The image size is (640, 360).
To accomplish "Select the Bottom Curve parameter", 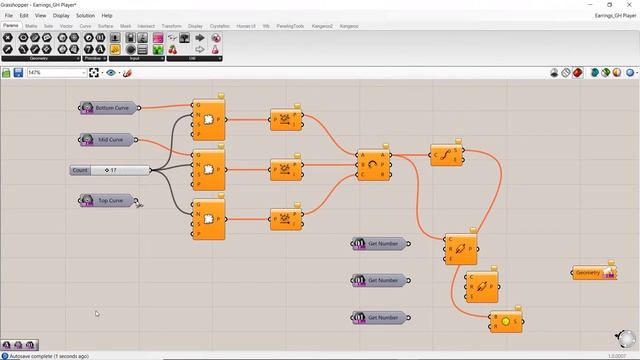I will click(109, 108).
